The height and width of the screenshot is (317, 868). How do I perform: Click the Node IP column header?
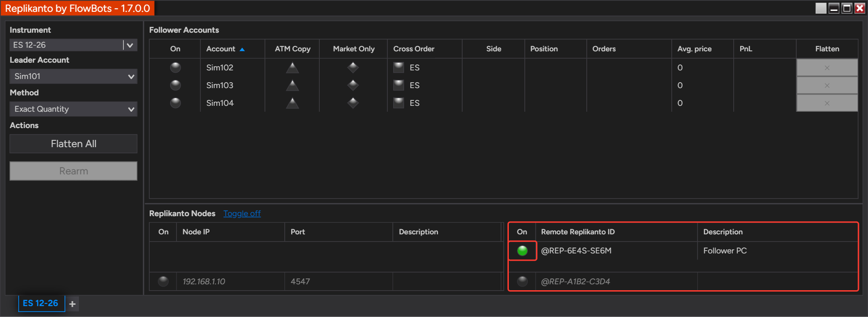tap(230, 232)
